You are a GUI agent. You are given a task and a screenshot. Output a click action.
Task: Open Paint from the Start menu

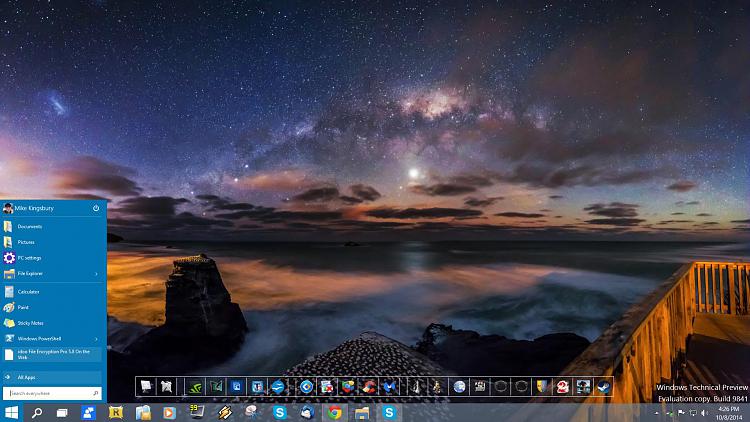coord(53,307)
